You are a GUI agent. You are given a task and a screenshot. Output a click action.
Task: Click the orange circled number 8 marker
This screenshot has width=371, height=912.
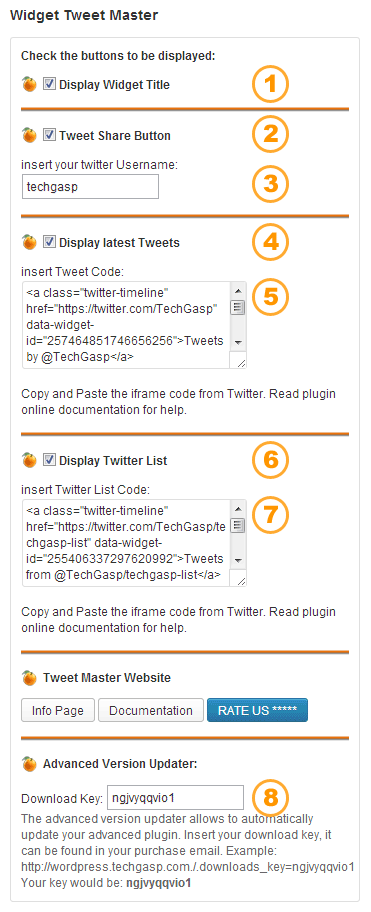(270, 798)
